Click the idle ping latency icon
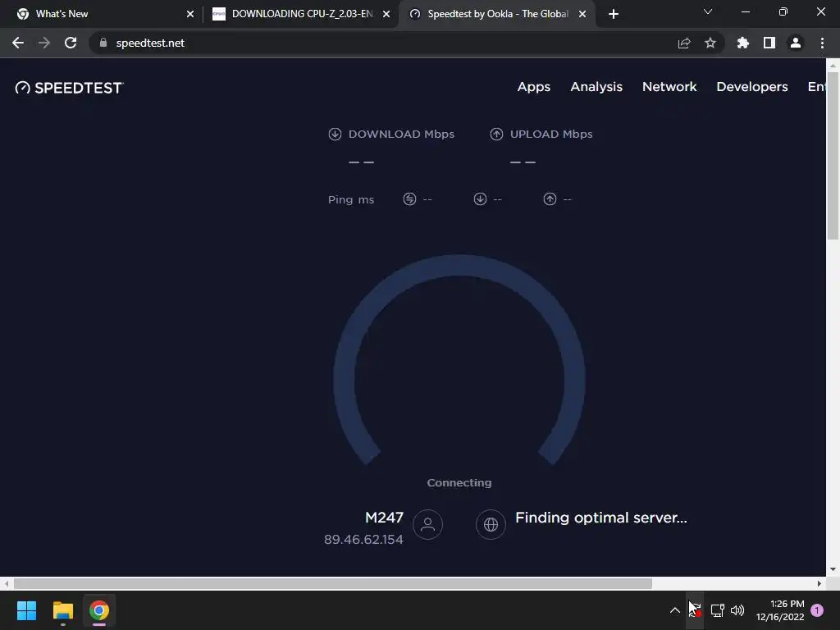The image size is (840, 630). 409,199
